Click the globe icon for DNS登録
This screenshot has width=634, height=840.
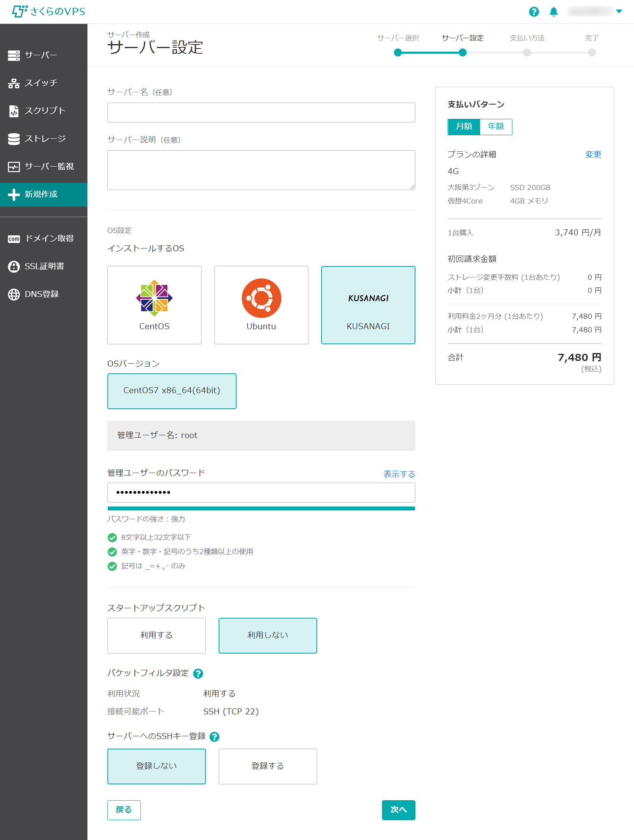14,294
